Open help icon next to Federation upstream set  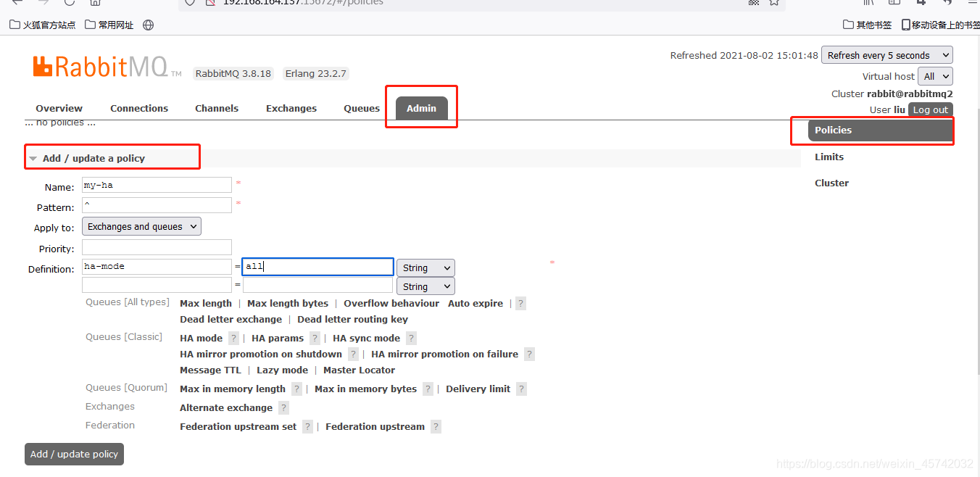pyautogui.click(x=307, y=427)
